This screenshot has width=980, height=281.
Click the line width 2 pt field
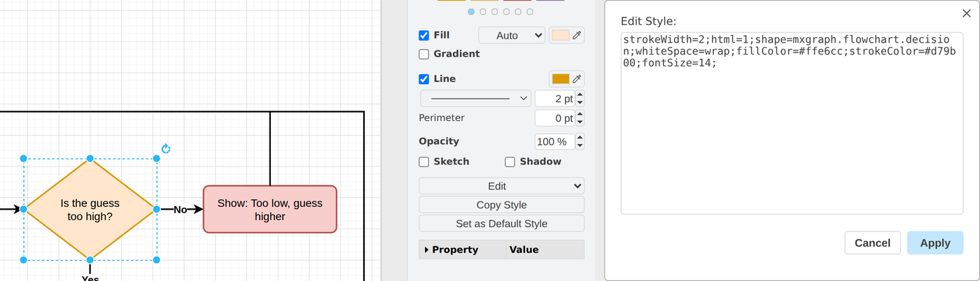[555, 99]
